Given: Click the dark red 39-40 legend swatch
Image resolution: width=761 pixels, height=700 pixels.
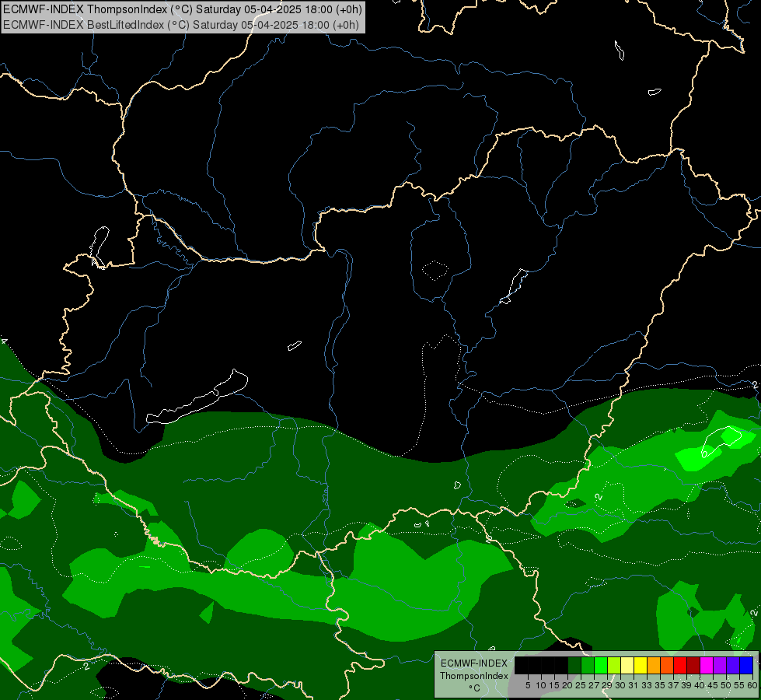Looking at the screenshot, I should tap(693, 665).
